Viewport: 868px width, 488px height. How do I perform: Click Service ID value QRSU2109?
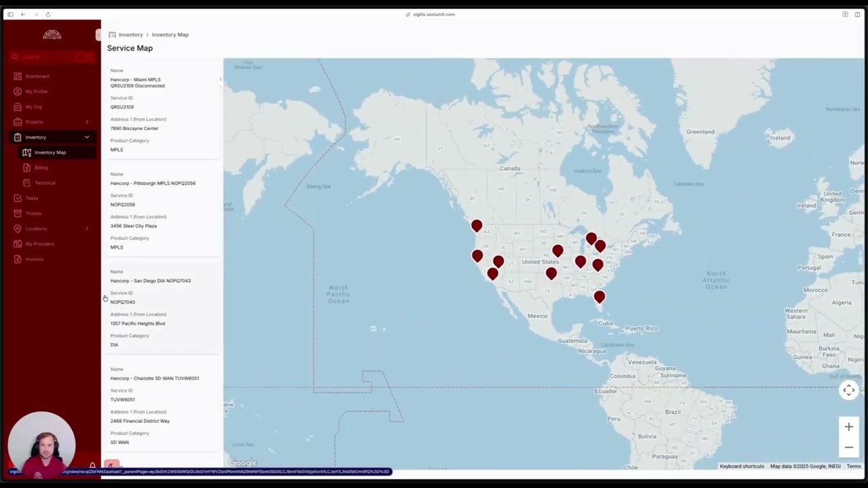[122, 107]
